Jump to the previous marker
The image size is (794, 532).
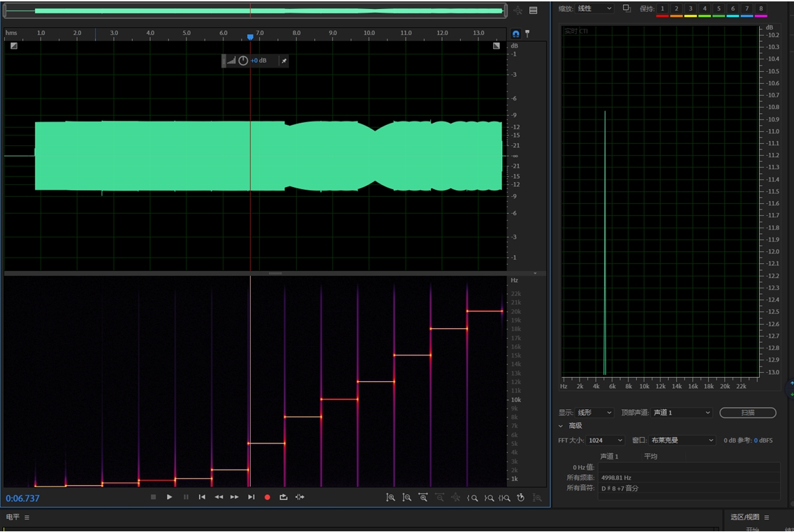click(x=202, y=497)
